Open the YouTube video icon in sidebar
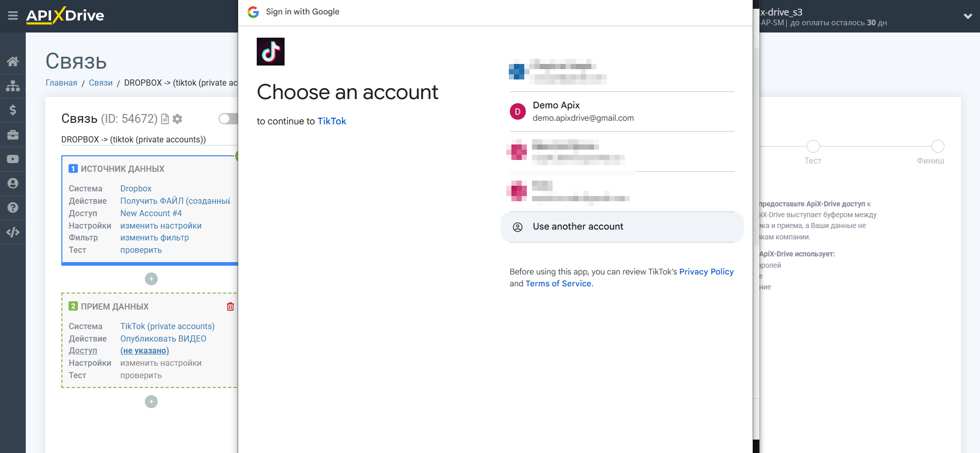 click(13, 159)
